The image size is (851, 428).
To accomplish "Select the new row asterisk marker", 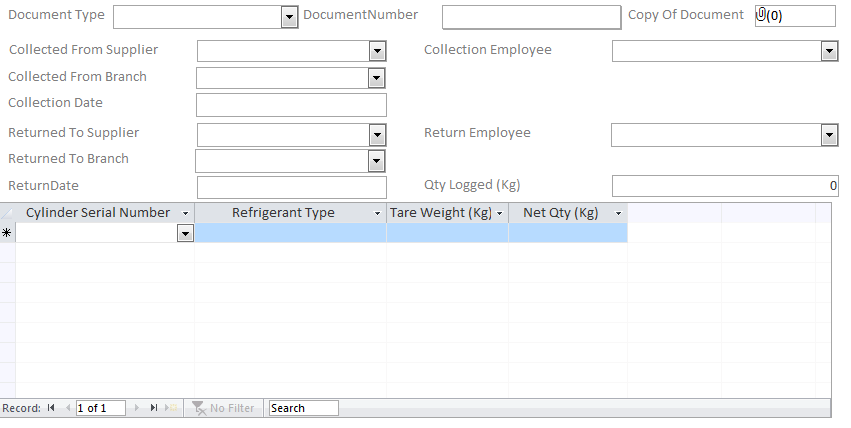I will [x=7, y=233].
